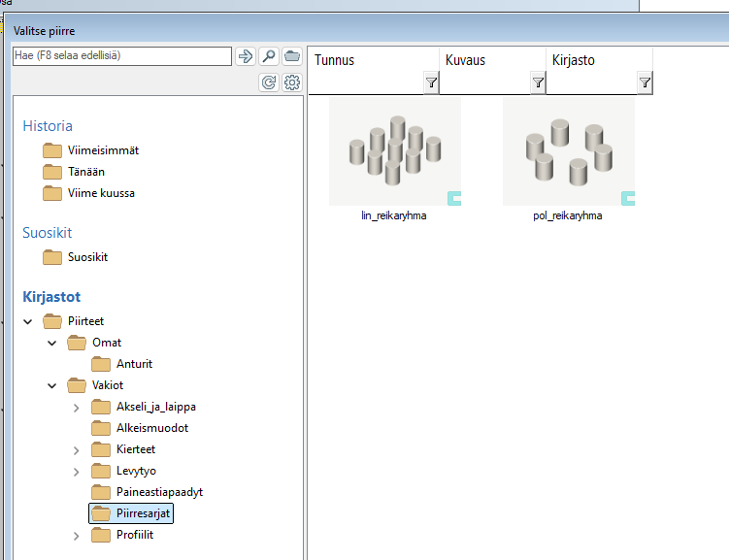The width and height of the screenshot is (729, 560).
Task: Collapse the Piirteet tree node
Action: click(28, 321)
